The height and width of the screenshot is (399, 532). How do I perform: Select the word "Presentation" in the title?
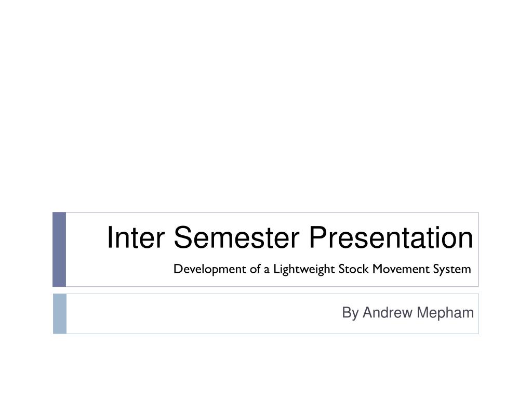click(391, 237)
